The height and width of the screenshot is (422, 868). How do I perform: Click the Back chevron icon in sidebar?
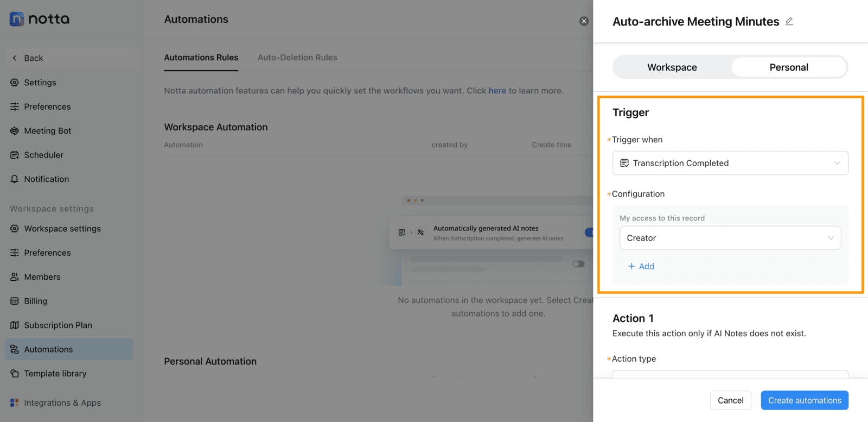coord(15,58)
